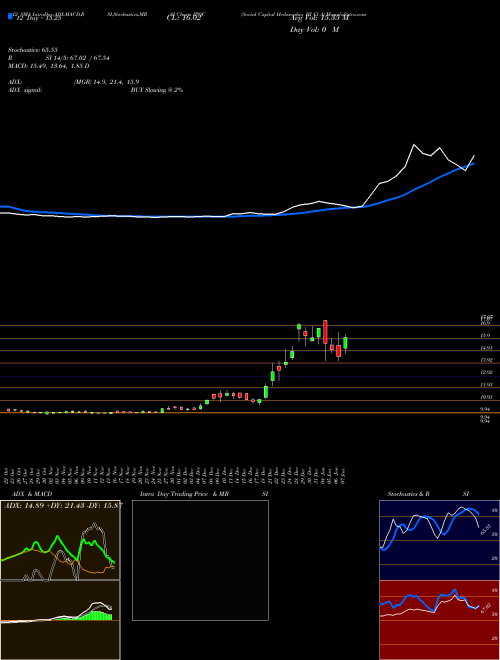Screen dimensions: 500x660
Task: Click the peak of the white price line
Action: click(414, 145)
